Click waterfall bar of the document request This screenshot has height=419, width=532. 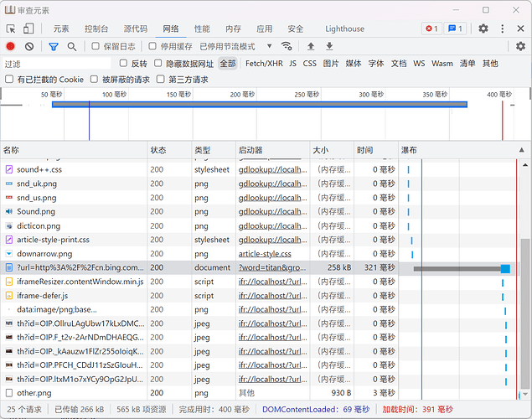pyautogui.click(x=462, y=269)
